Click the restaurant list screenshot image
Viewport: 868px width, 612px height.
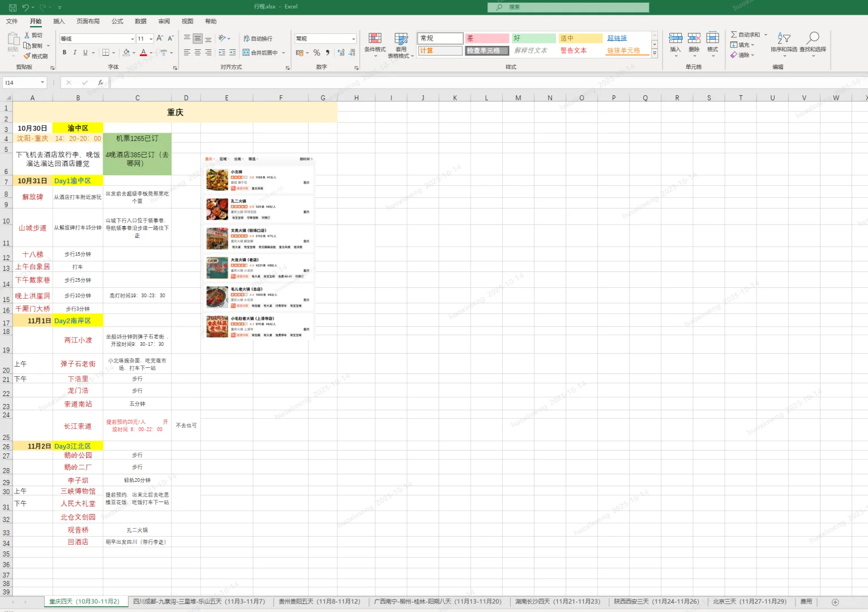(x=258, y=247)
